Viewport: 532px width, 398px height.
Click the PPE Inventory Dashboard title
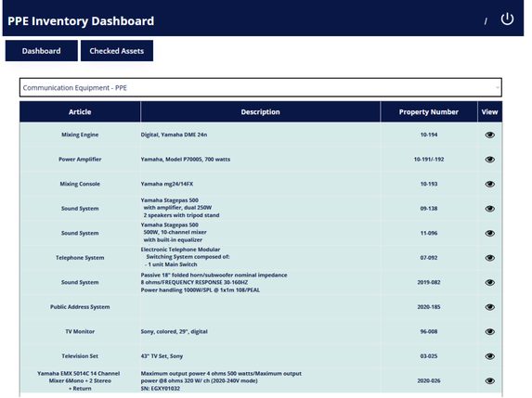pos(81,21)
